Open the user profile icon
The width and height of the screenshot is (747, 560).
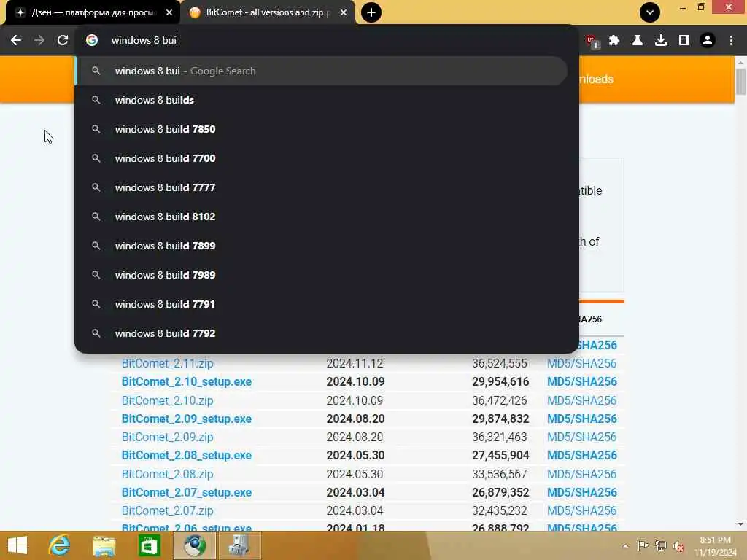point(708,41)
